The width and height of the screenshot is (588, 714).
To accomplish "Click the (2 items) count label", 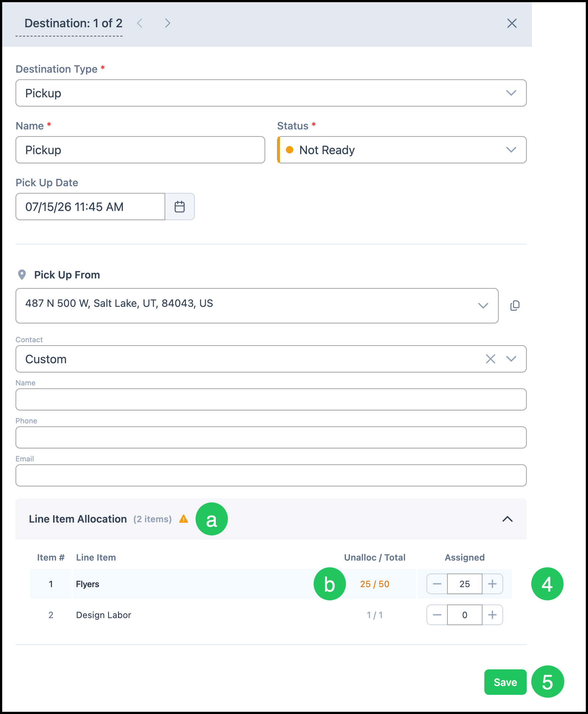I will [152, 519].
